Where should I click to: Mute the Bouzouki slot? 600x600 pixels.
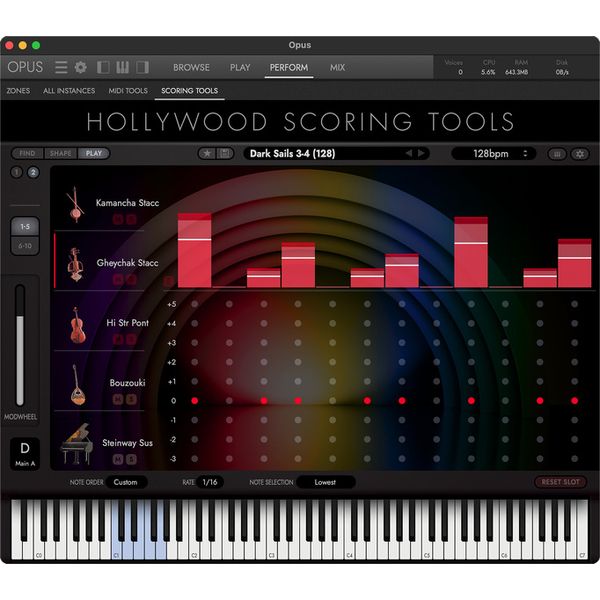click(x=118, y=399)
